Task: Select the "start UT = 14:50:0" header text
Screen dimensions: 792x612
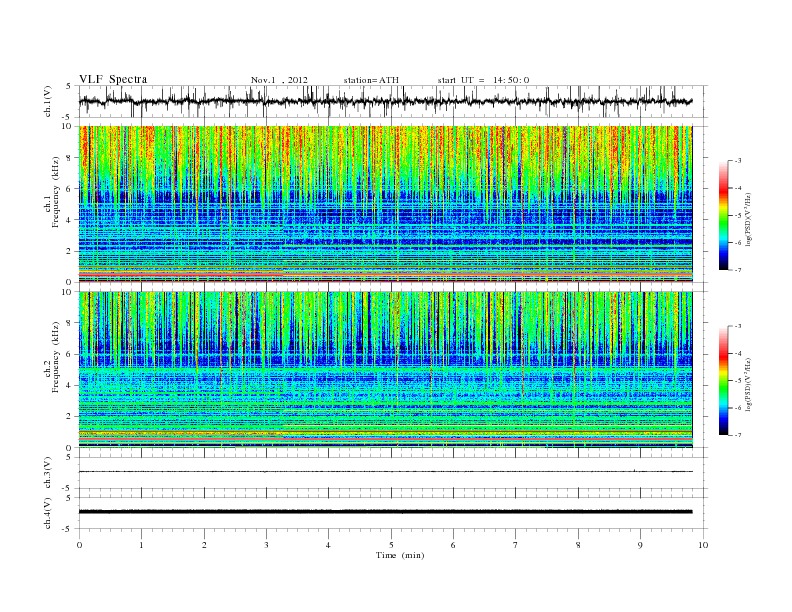Action: click(483, 80)
